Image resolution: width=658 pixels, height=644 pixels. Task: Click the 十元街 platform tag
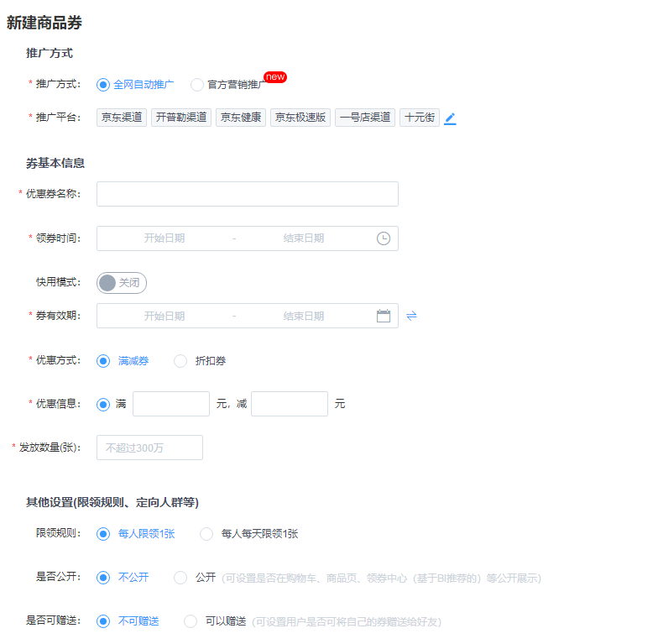coord(419,118)
